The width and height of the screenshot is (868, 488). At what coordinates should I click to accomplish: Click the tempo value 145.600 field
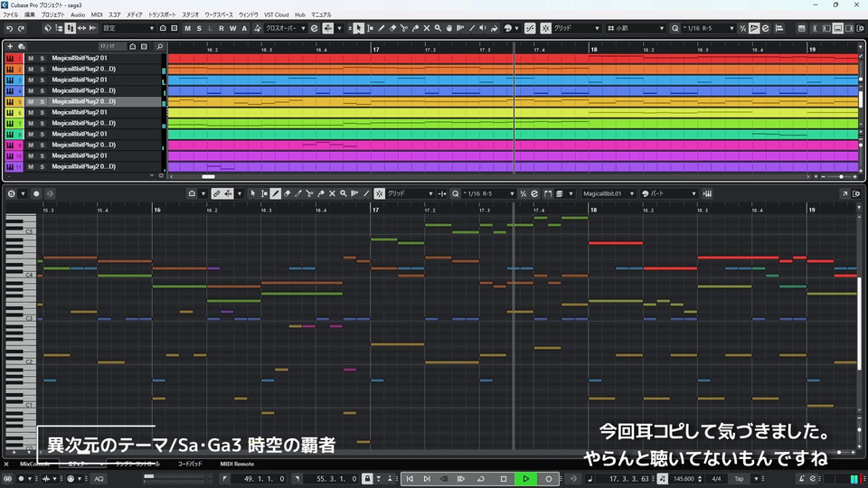tap(684, 478)
